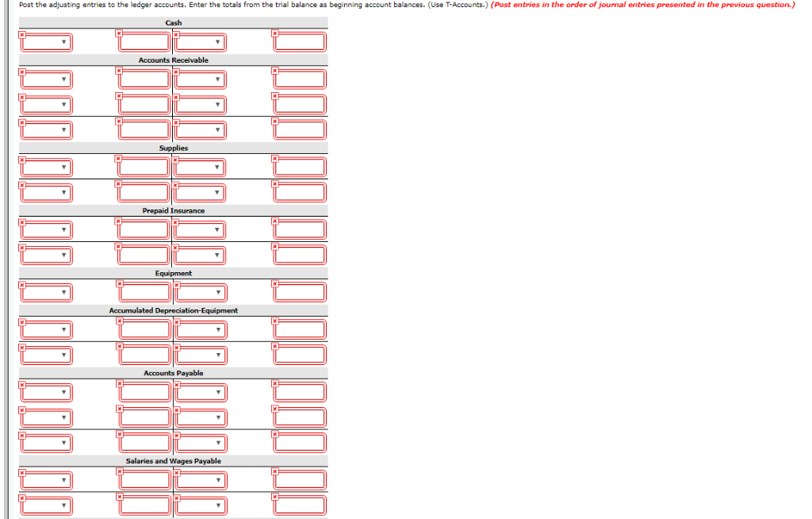The height and width of the screenshot is (519, 812).
Task: Open Accounts Receivable first-row credit dropdown
Action: pyautogui.click(x=201, y=79)
